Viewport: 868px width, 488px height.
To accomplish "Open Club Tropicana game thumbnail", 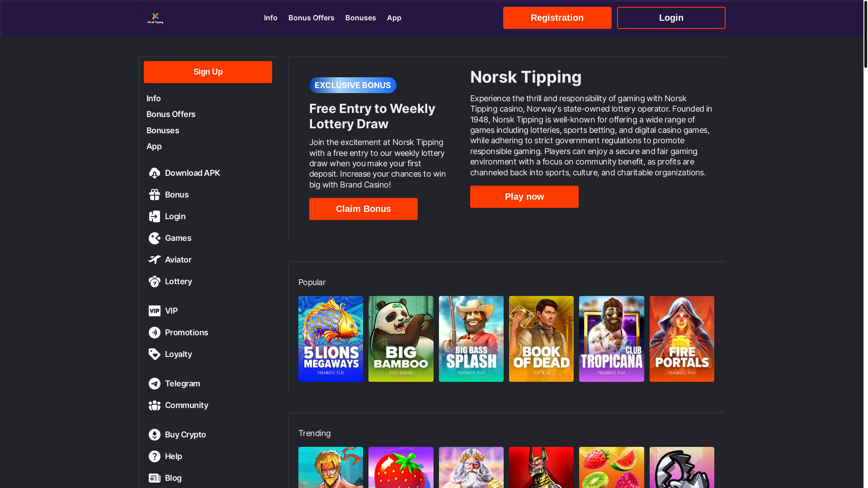I will 612,339.
